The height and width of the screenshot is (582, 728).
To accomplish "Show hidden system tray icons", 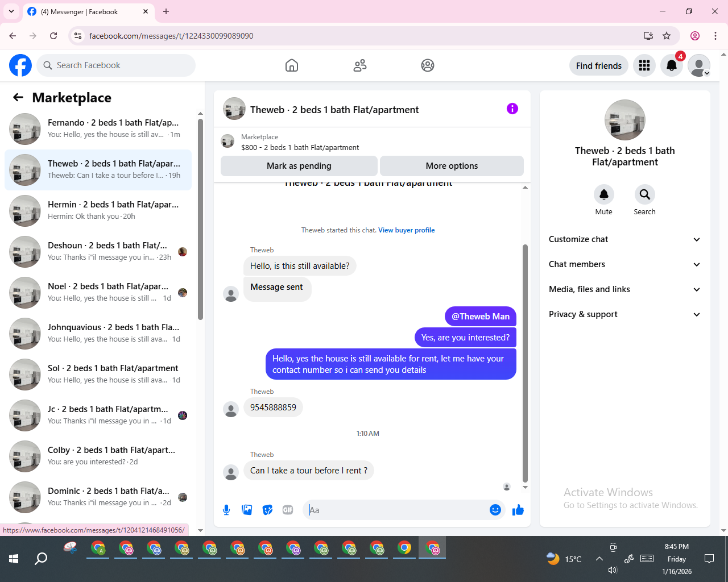I will (599, 559).
